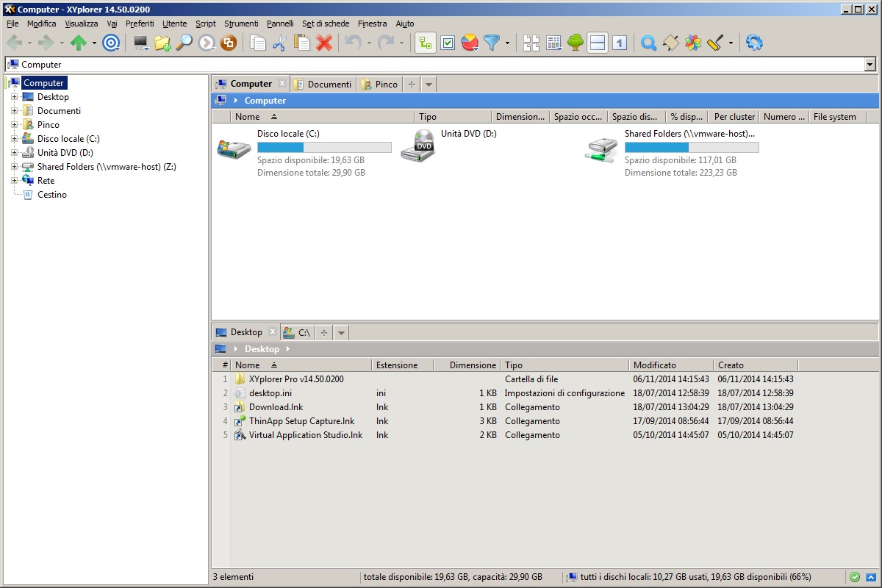Screen dimensions: 882x588
Task: Expand the Desktop node in tree
Action: pyautogui.click(x=14, y=97)
